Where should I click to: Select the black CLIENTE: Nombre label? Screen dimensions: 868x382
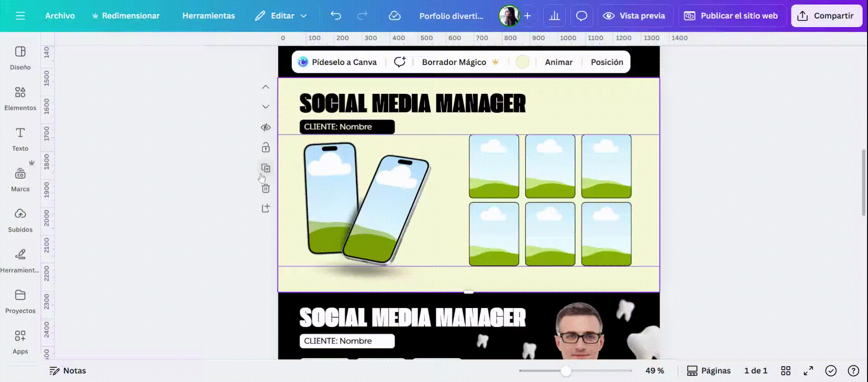(x=347, y=127)
